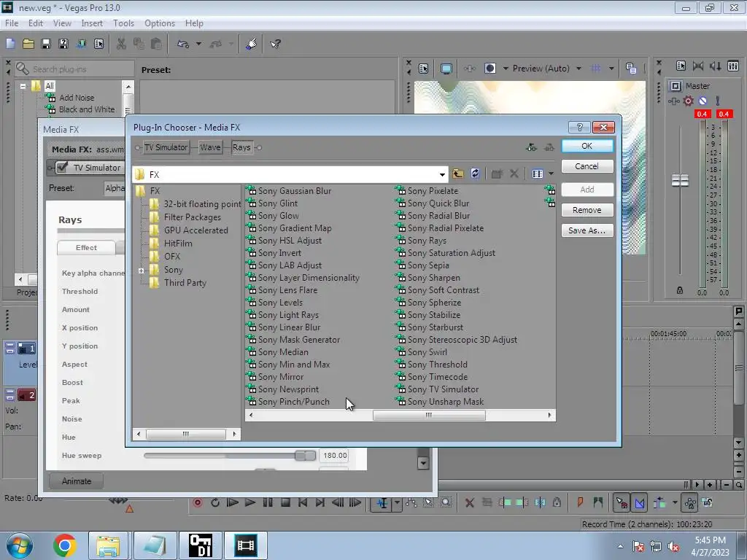Open a project with the folder icon
747x560 pixels.
[x=28, y=44]
